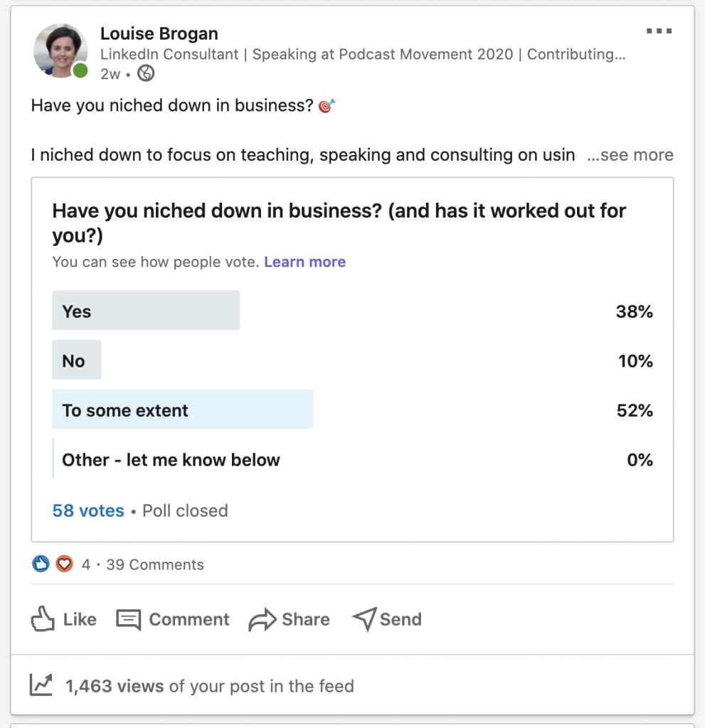Click the globe post visibility icon

click(145, 73)
